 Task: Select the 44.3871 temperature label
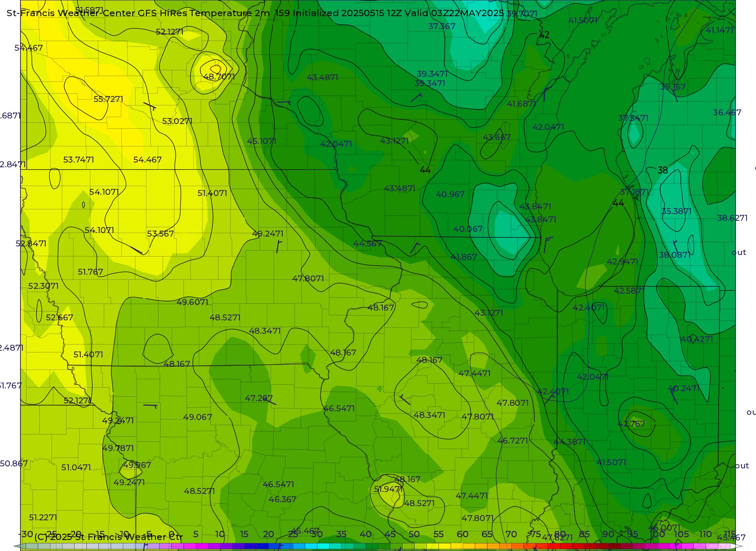coord(570,442)
